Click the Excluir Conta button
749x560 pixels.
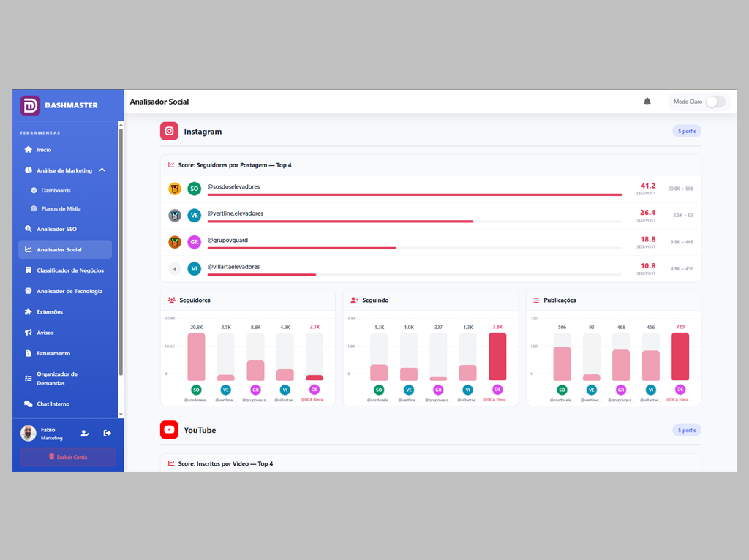pos(68,457)
